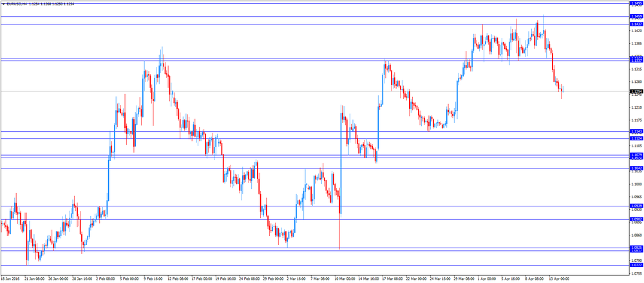Click the 17 Mar 08:00 time label
The image size is (644, 283).
click(x=393, y=279)
